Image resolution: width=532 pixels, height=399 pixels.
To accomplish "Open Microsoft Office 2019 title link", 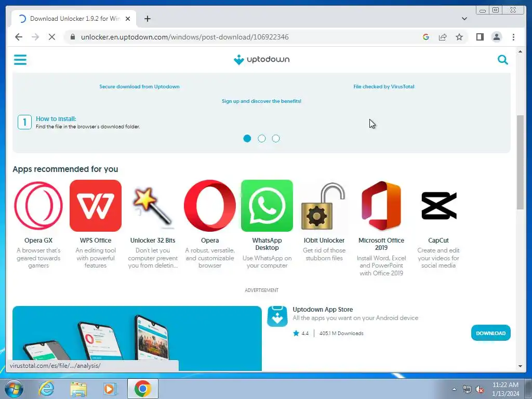I will tap(381, 244).
